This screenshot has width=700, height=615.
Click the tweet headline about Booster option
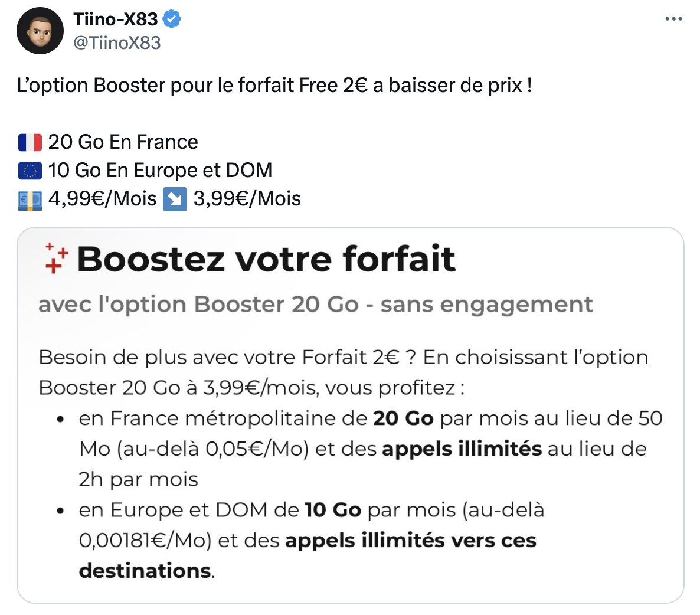click(274, 85)
